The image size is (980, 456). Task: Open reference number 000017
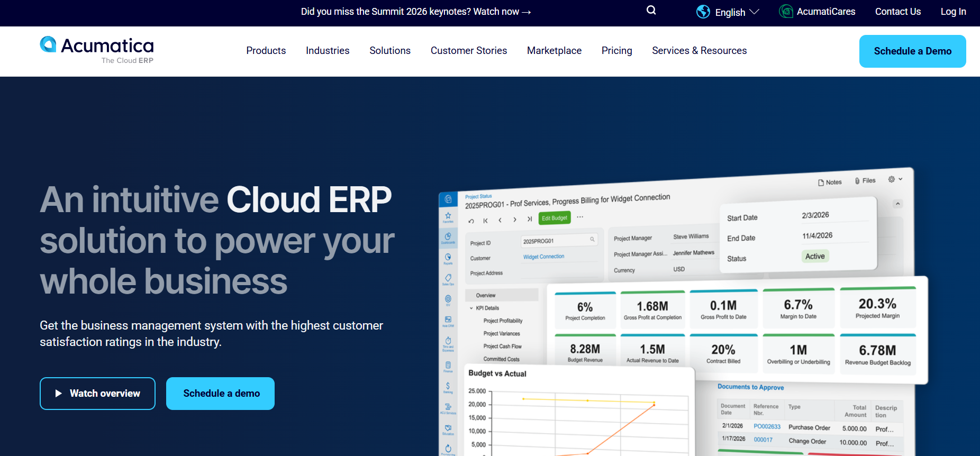click(x=763, y=440)
